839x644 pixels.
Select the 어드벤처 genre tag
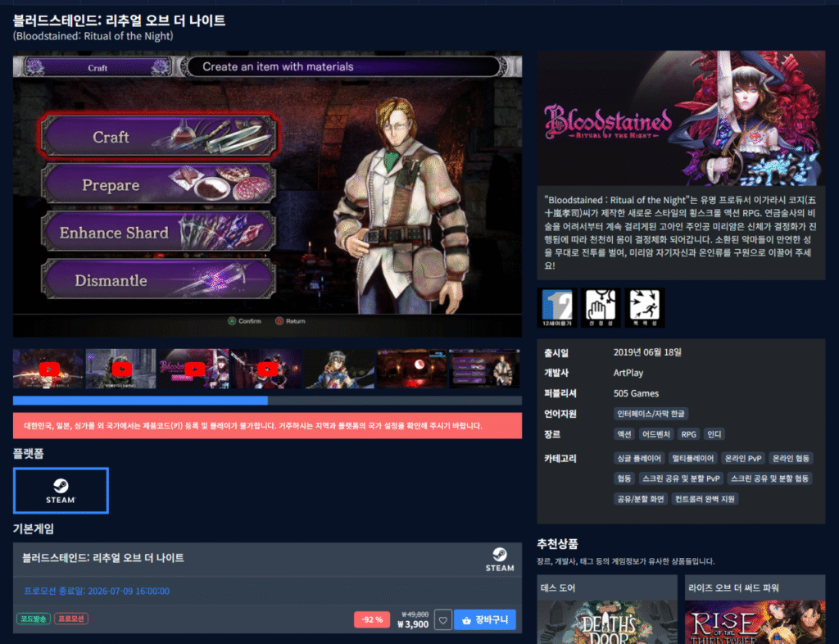click(656, 434)
